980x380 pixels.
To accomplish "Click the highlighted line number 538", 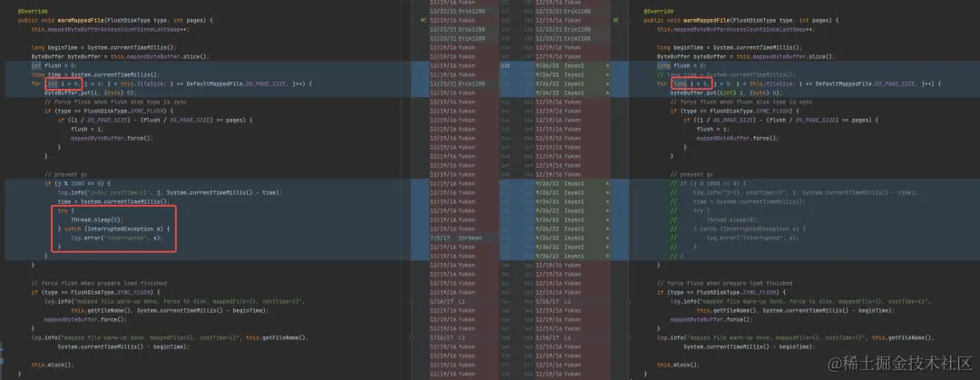I will pyautogui.click(x=506, y=65).
